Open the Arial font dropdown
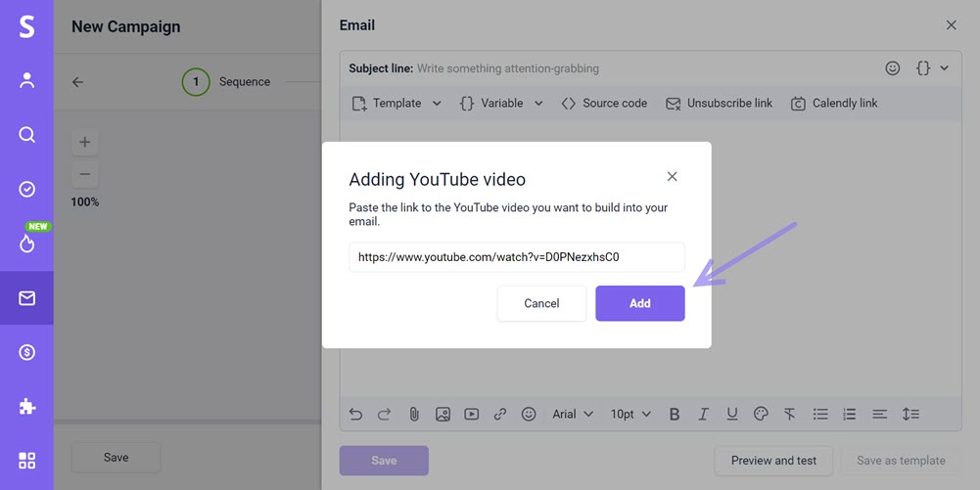The width and height of the screenshot is (980, 490). [573, 414]
